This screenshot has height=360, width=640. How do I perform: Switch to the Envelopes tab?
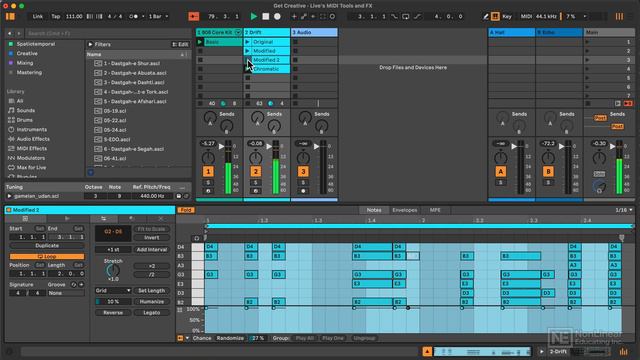coord(404,210)
